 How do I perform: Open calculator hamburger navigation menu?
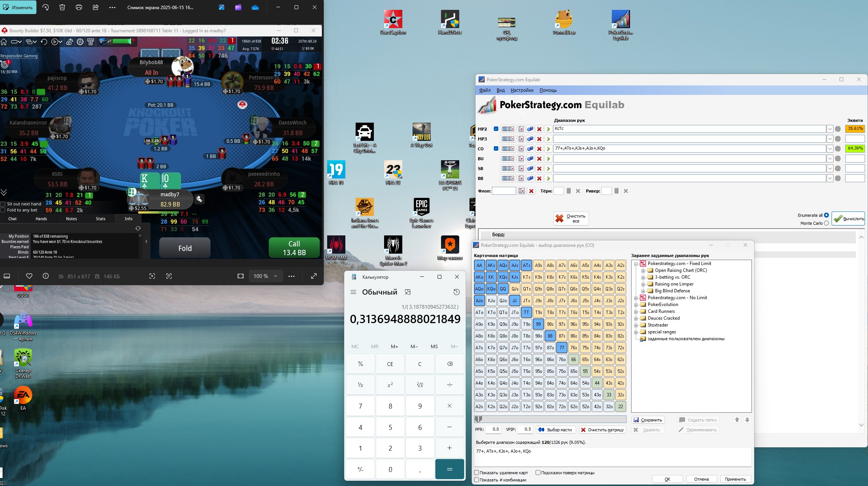[353, 292]
